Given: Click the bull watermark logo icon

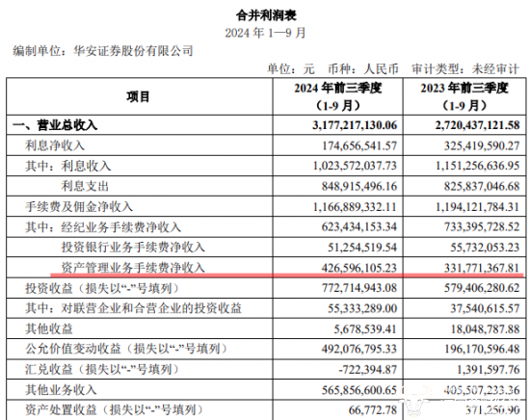Looking at the screenshot, I should click(413, 402).
